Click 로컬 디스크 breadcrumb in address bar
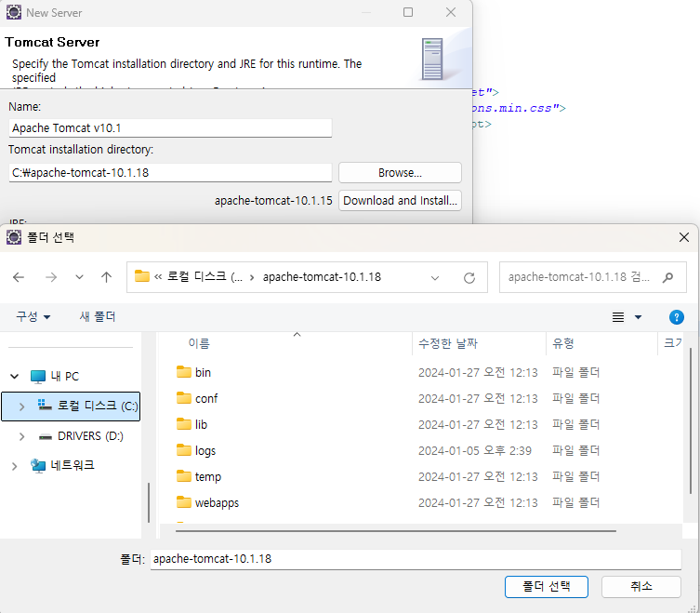 point(205,277)
